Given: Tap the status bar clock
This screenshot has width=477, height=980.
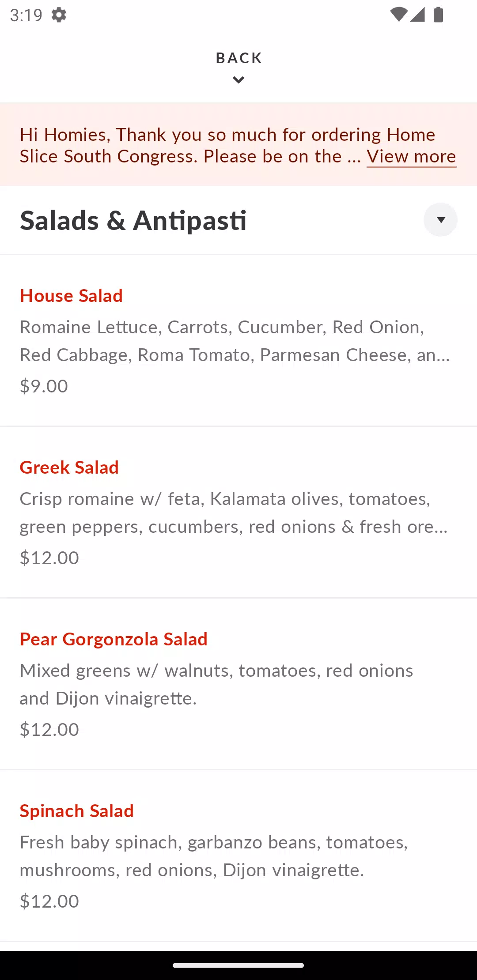Looking at the screenshot, I should (x=26, y=15).
